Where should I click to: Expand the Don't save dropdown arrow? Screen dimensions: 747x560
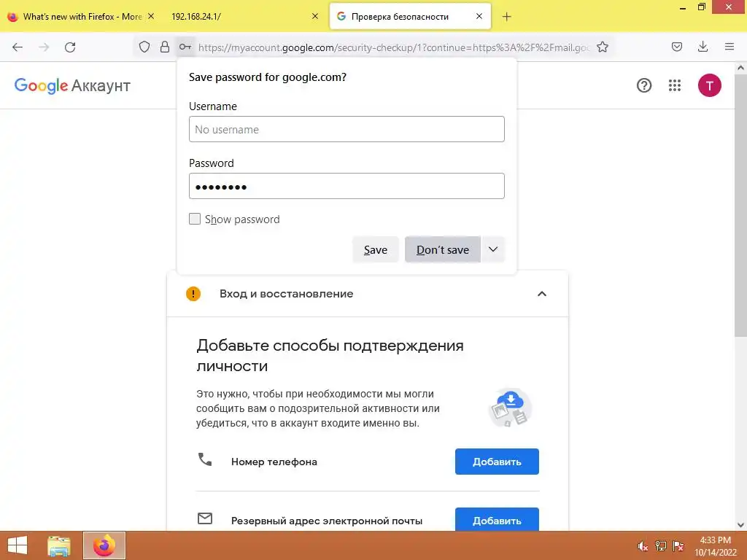(x=493, y=249)
